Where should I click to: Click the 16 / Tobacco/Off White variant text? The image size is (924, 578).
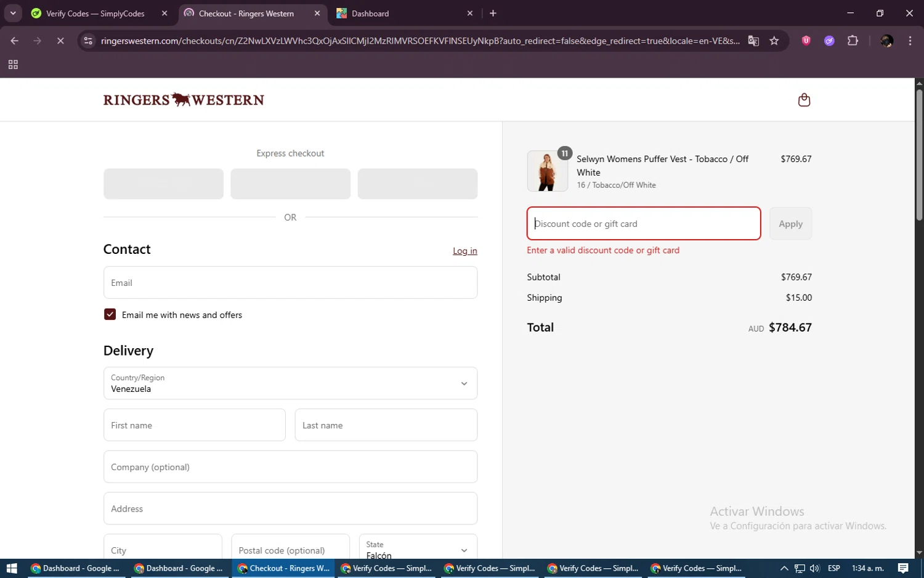tap(616, 185)
